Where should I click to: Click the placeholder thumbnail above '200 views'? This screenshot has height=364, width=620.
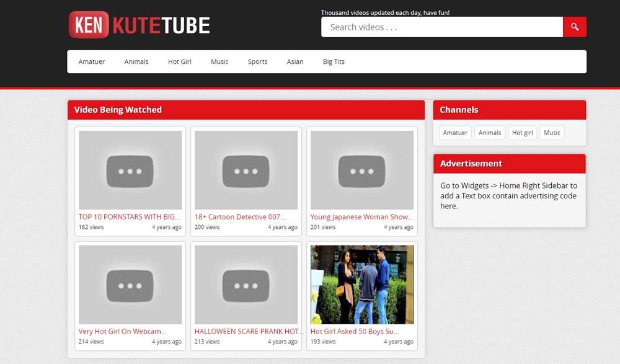tap(246, 170)
